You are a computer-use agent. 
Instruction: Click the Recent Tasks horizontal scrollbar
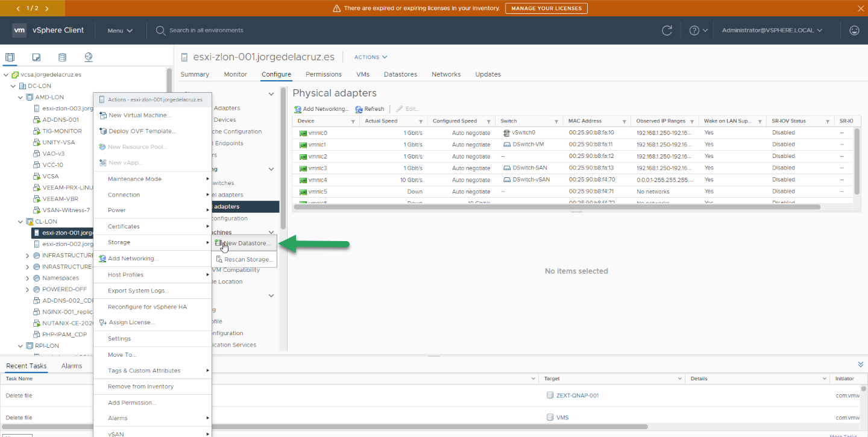point(325,427)
